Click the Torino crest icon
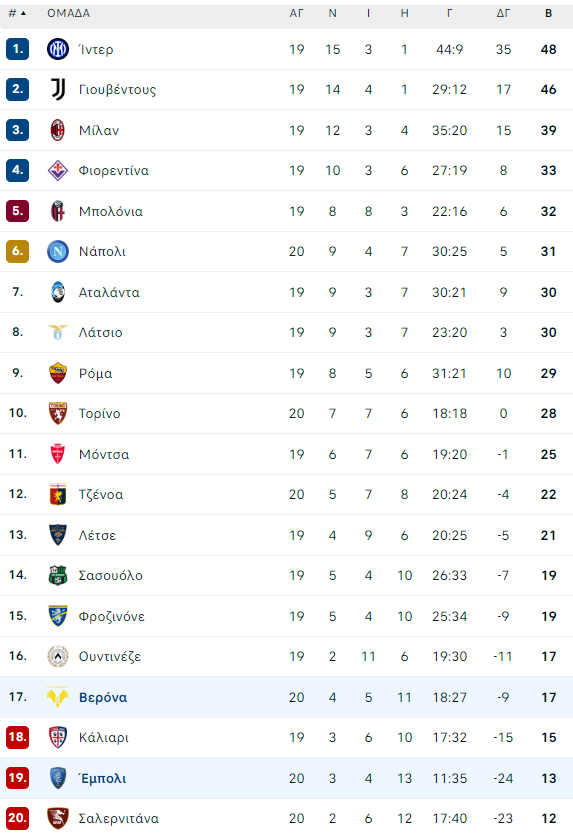573x837 pixels. 58,413
